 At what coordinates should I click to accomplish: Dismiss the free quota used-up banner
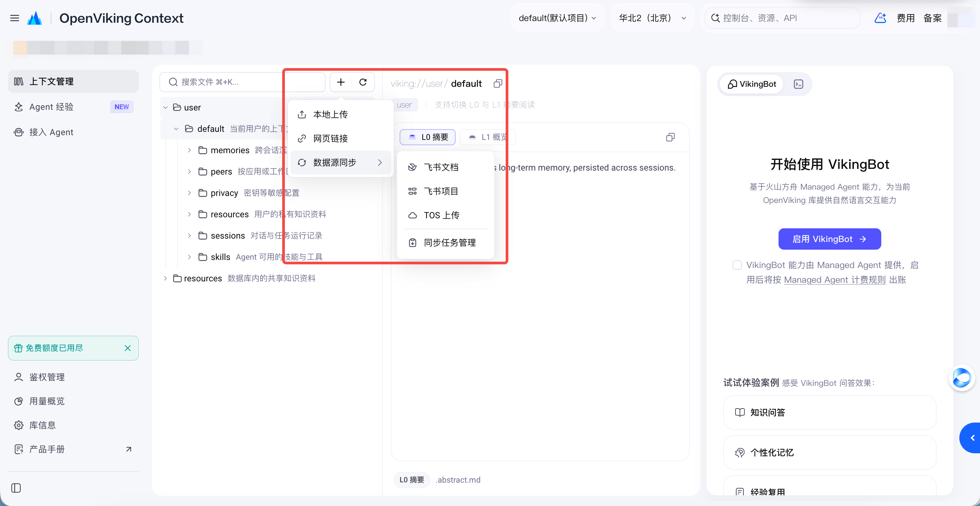[x=128, y=348]
